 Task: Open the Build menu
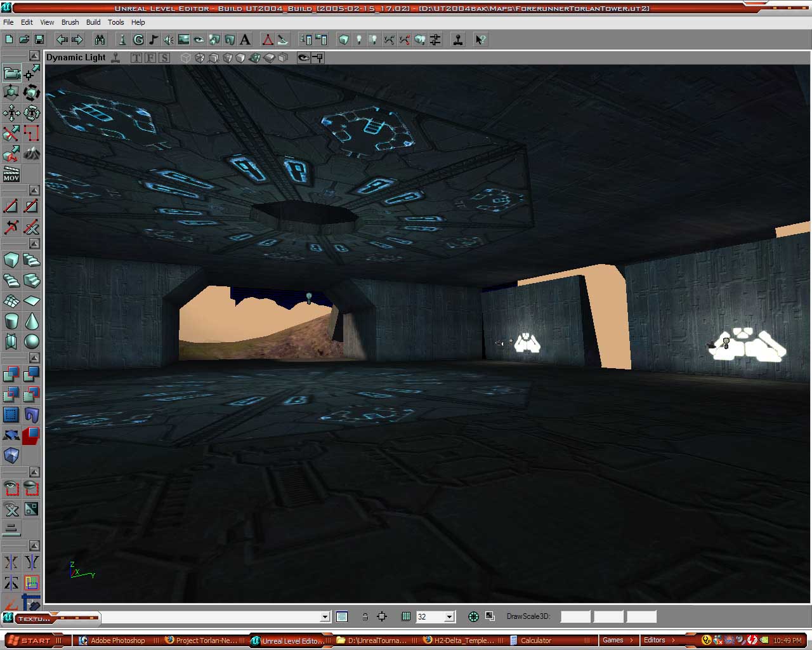pos(93,22)
